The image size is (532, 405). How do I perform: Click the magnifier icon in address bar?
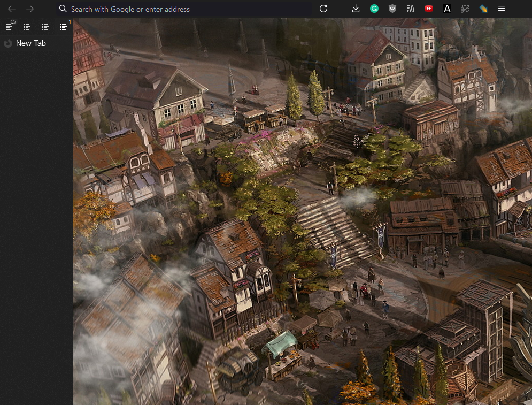tap(63, 9)
